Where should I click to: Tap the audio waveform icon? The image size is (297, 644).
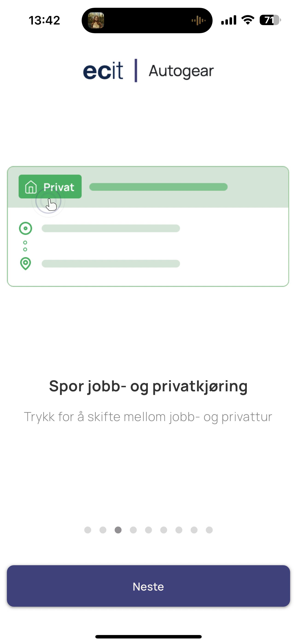[x=198, y=20]
